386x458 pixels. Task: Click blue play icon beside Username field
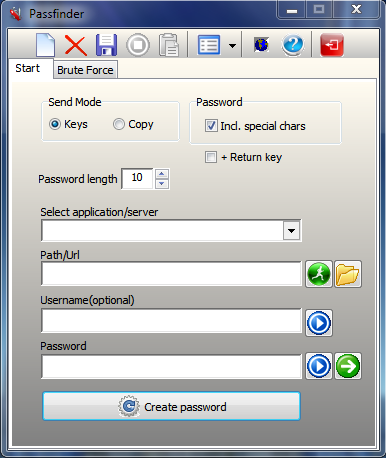319,323
